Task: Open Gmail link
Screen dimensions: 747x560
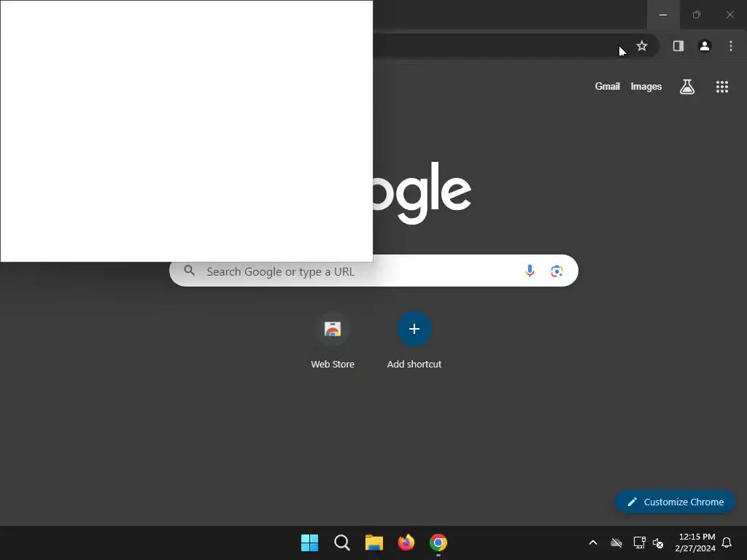Action: (x=608, y=87)
